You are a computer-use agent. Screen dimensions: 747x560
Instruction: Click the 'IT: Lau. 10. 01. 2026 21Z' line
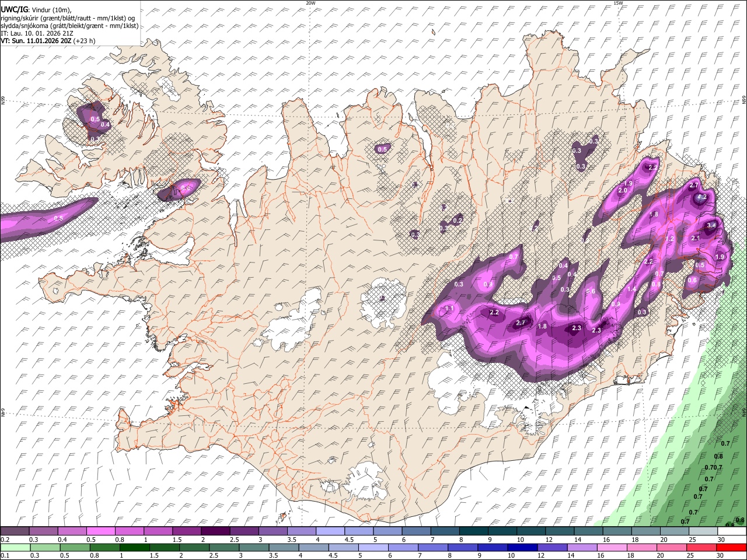(x=37, y=33)
